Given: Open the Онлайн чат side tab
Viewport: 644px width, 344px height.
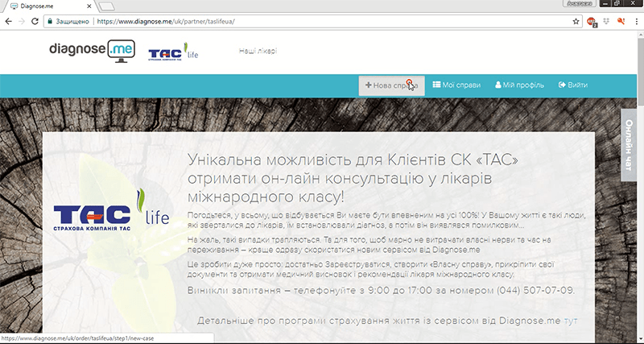Looking at the screenshot, I should [x=629, y=145].
